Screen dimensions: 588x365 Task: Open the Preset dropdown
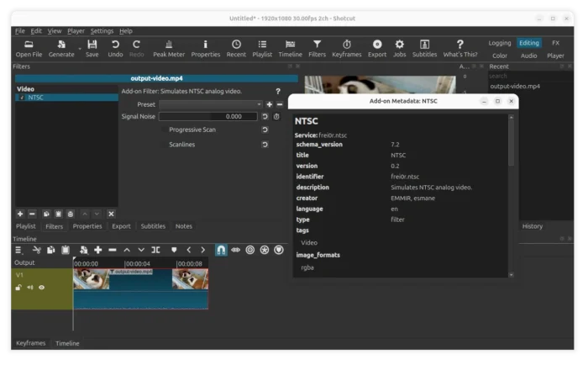[x=210, y=104]
